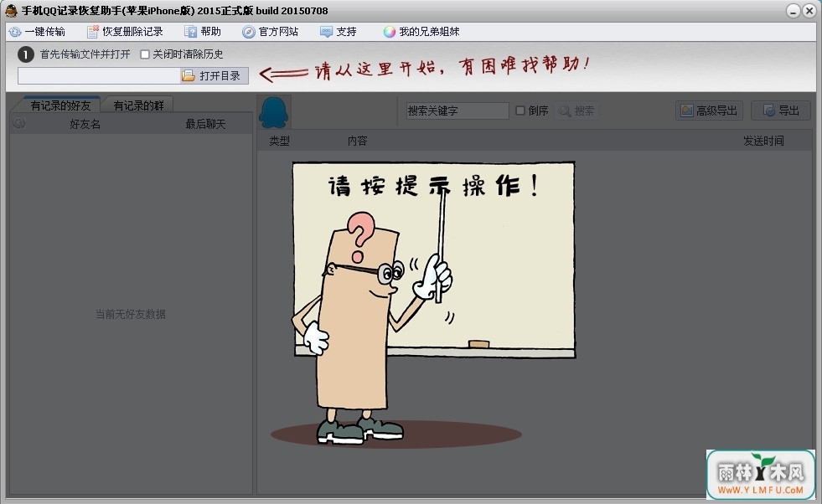
Task: Click the refresh icon beside 好友名
Action: coord(19,123)
